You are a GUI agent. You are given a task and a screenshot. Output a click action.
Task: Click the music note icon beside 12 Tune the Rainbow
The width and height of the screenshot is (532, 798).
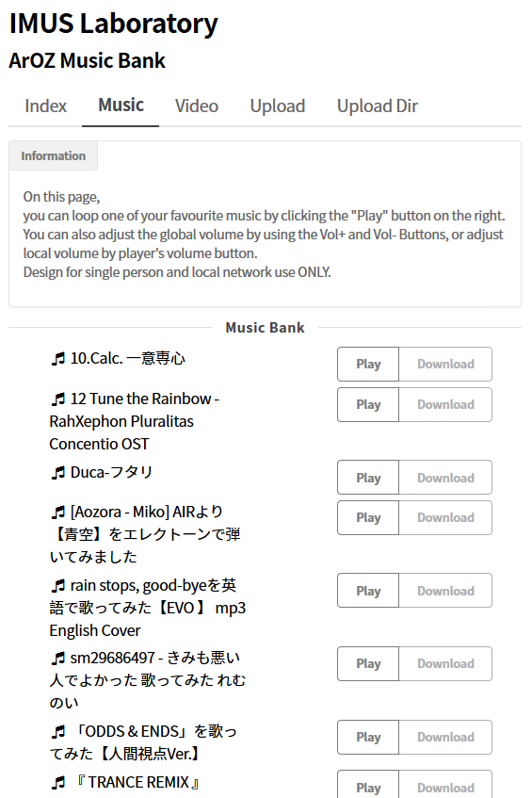pyautogui.click(x=58, y=399)
